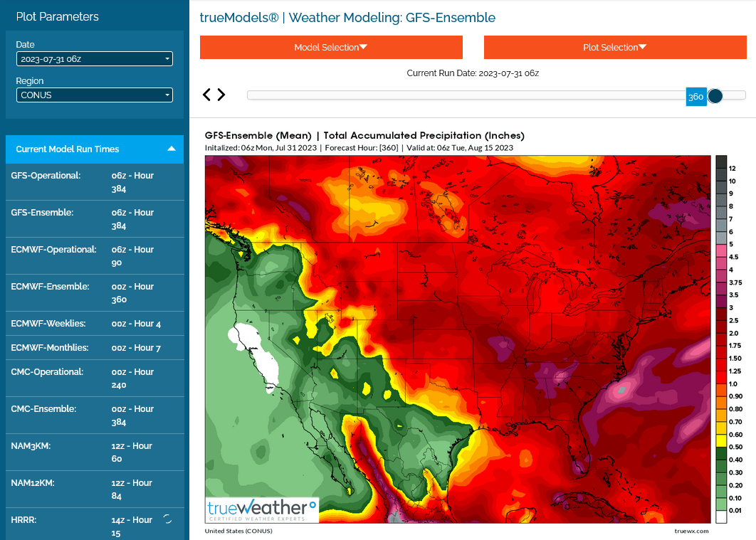Collapse Current Model Run Times panel arrow

171,149
